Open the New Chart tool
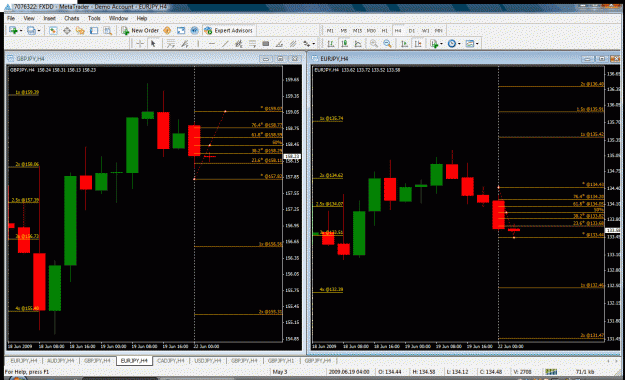 pos(13,30)
